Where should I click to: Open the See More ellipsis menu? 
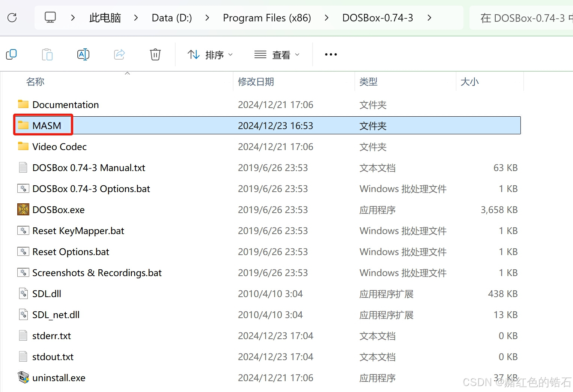[x=331, y=54]
